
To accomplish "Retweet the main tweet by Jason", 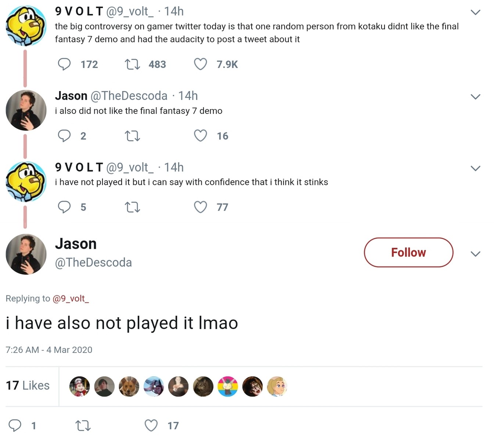I will click(83, 426).
